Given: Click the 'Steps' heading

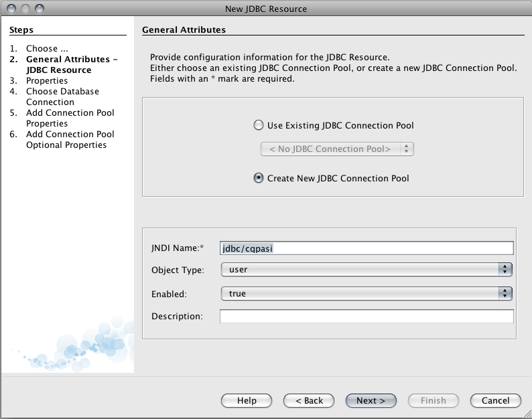Looking at the screenshot, I should click(21, 30).
